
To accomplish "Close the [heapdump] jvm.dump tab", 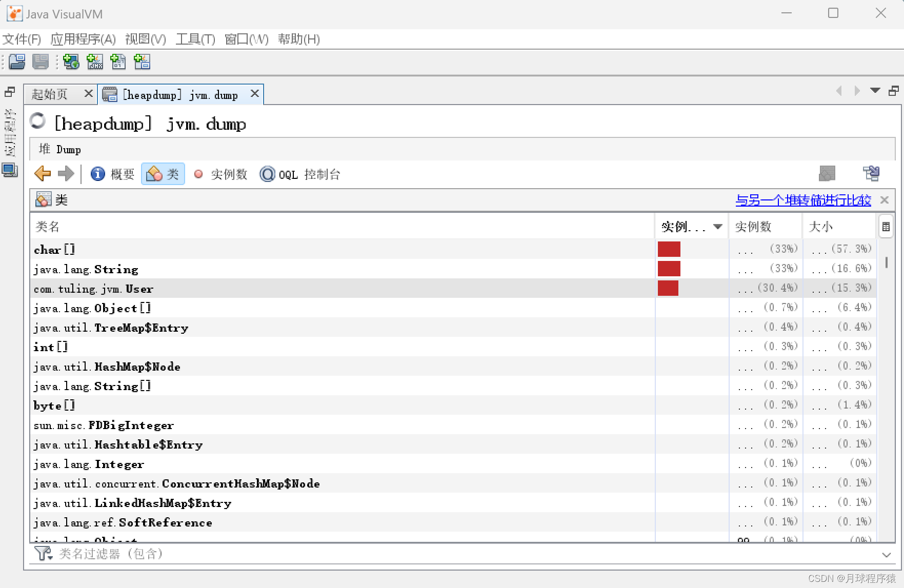I will click(x=254, y=93).
